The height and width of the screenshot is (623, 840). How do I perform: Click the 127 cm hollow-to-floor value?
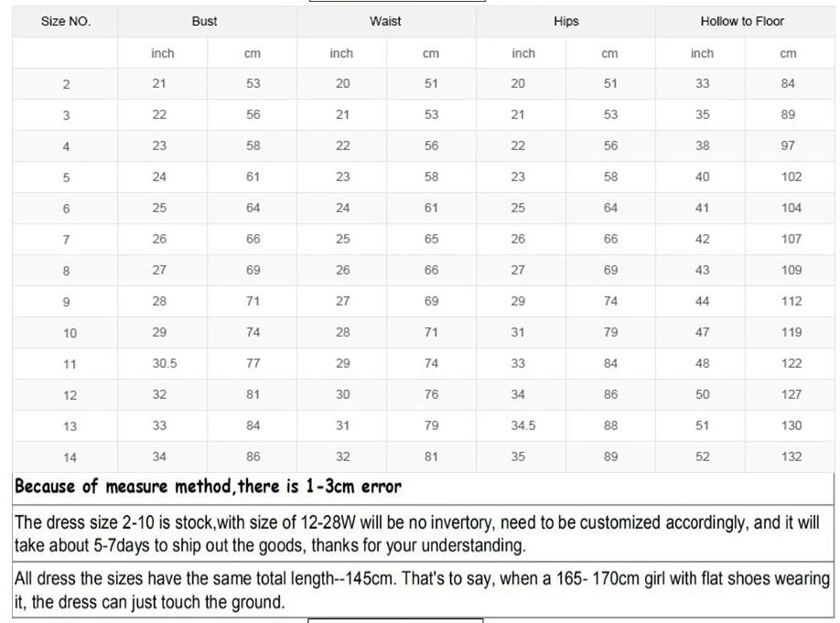pyautogui.click(x=792, y=394)
